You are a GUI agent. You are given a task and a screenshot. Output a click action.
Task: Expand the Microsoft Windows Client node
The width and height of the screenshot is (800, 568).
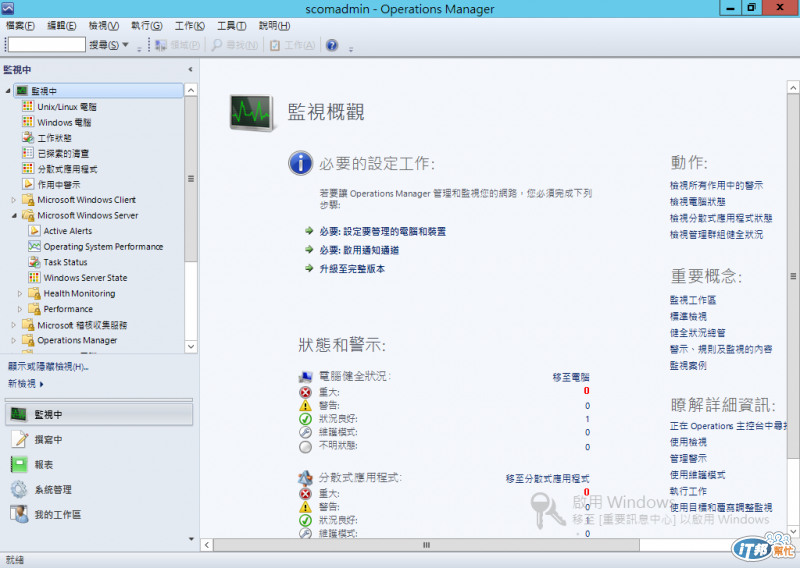(x=14, y=200)
